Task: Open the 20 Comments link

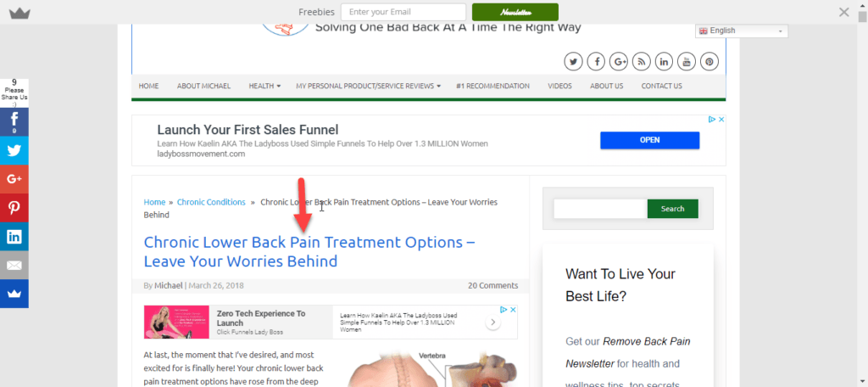Action: [x=492, y=285]
